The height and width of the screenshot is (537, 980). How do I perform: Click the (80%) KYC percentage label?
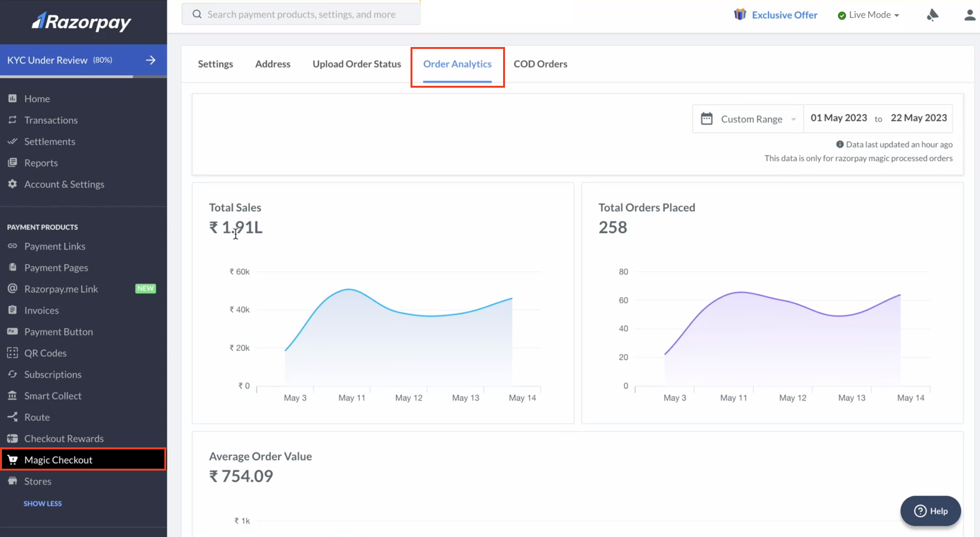[102, 60]
